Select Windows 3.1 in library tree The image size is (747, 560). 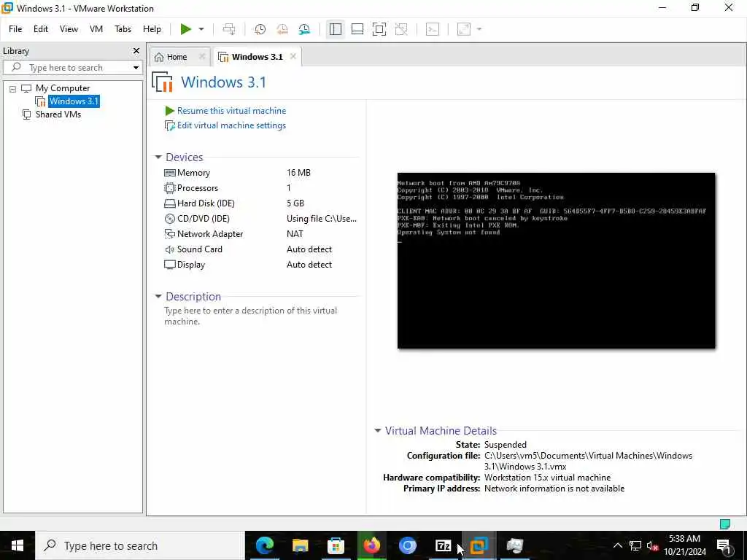click(x=74, y=101)
